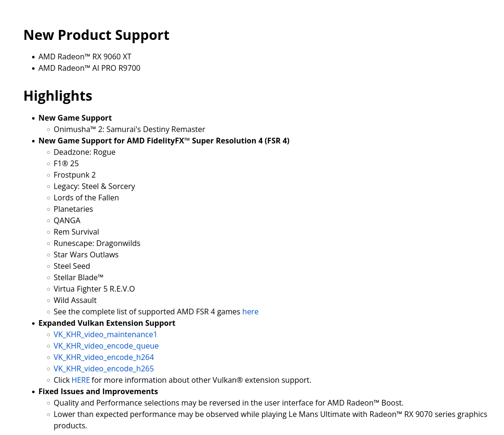The image size is (504, 435).
Task: Click Onimusha 2: Samurai's Destiny Remaster item
Action: [129, 129]
